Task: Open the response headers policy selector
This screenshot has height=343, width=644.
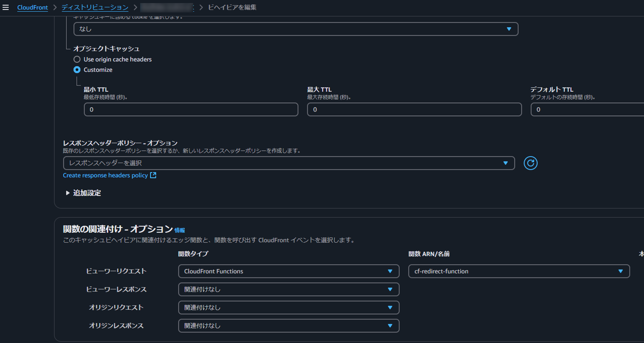Action: coord(285,163)
